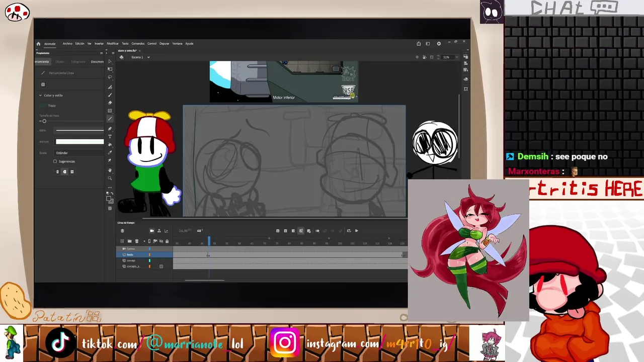
Task: Select the Classic Brush tool
Action: point(110,95)
